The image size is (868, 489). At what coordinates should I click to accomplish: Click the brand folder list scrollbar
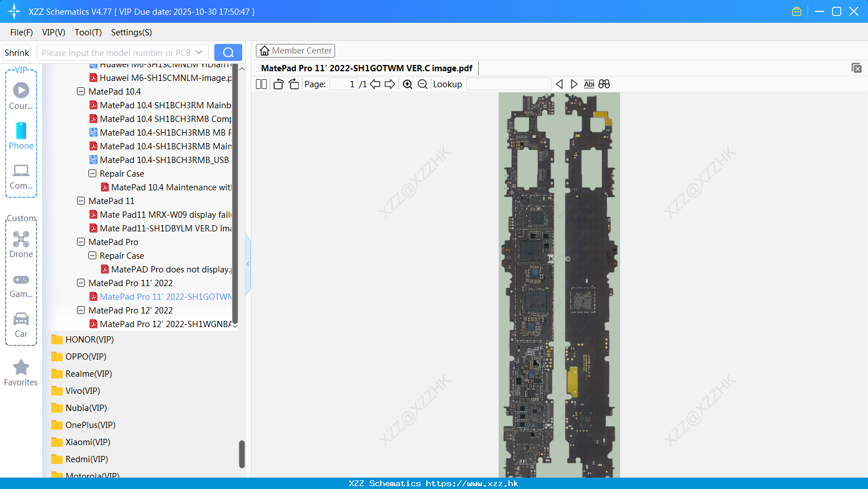(x=242, y=454)
